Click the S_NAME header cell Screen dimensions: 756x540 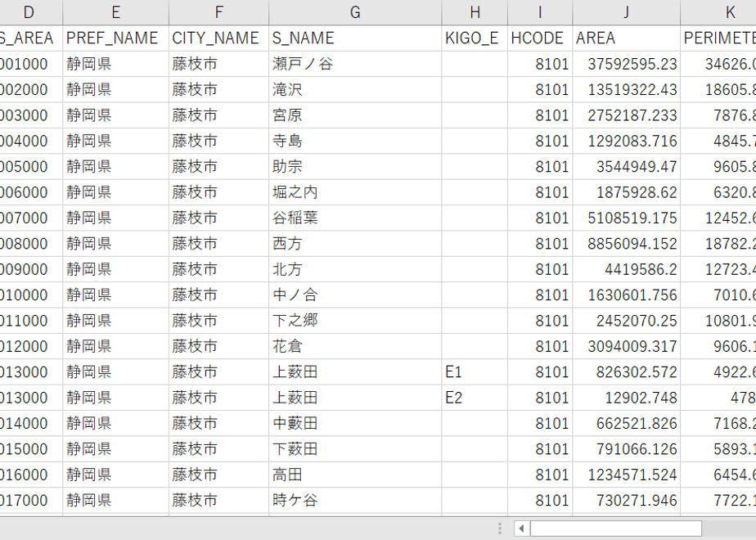coord(355,38)
